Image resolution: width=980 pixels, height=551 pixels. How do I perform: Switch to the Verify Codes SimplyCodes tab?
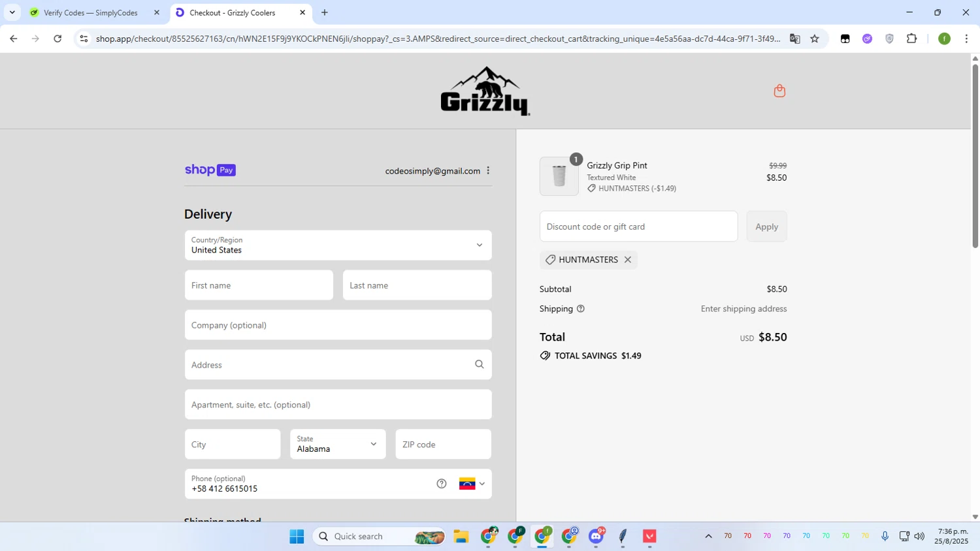pos(90,12)
